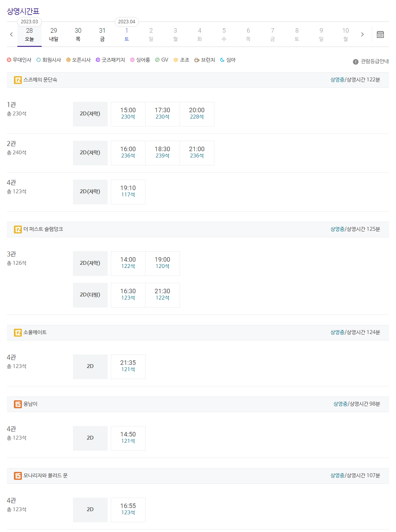Book the 19:10 showing with 117석
Screen dimensions: 396x532
tap(128, 192)
